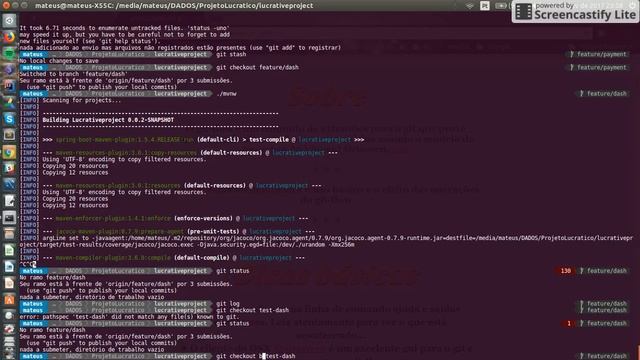Launch LibreOffice Impress from the dock

coord(9,283)
